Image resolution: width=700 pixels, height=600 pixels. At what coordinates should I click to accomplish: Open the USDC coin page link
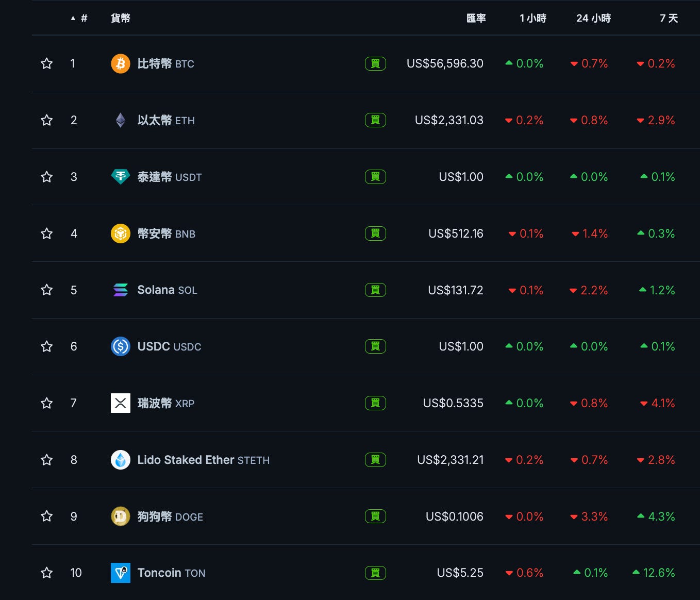click(x=170, y=346)
